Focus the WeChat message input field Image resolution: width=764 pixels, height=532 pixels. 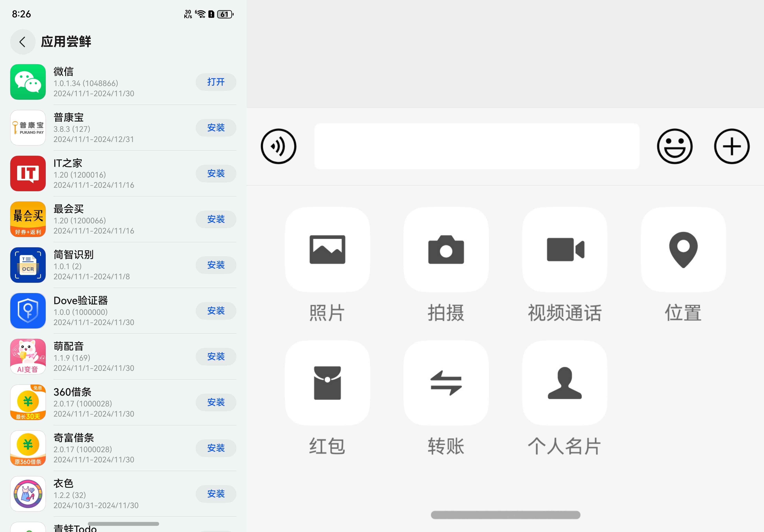(477, 146)
